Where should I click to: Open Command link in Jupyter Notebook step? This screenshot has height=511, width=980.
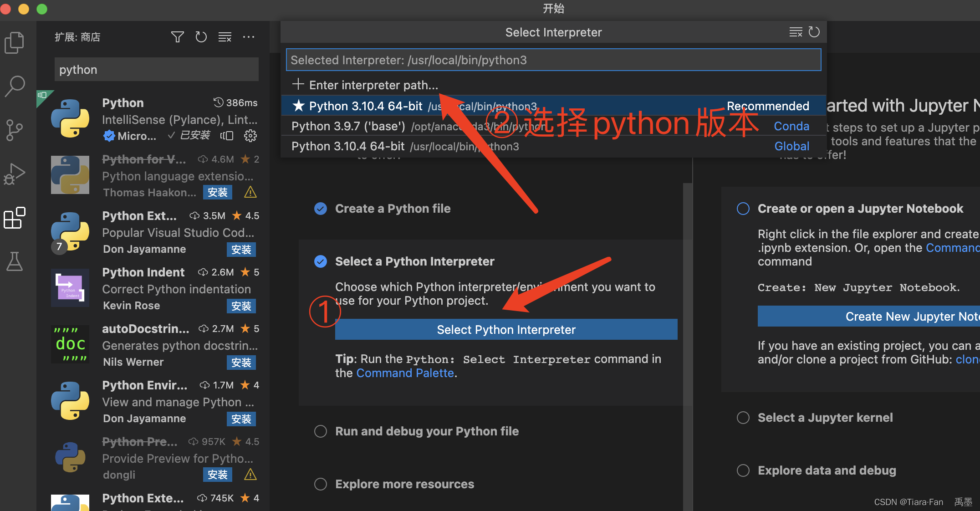pos(952,248)
